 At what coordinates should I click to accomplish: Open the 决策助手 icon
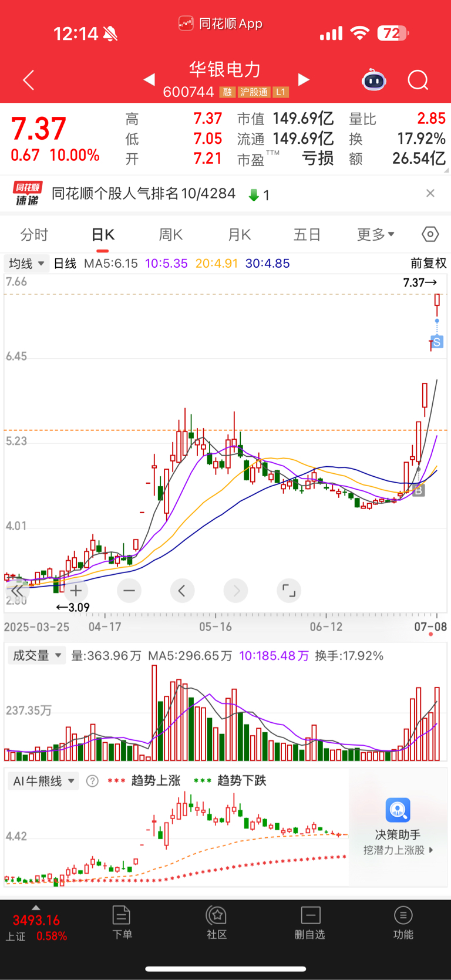pos(398,810)
